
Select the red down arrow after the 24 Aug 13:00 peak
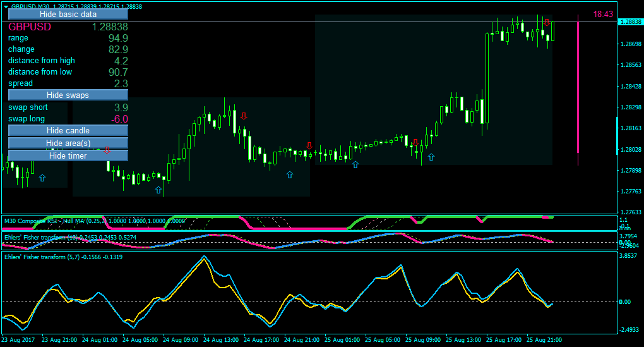tap(244, 116)
